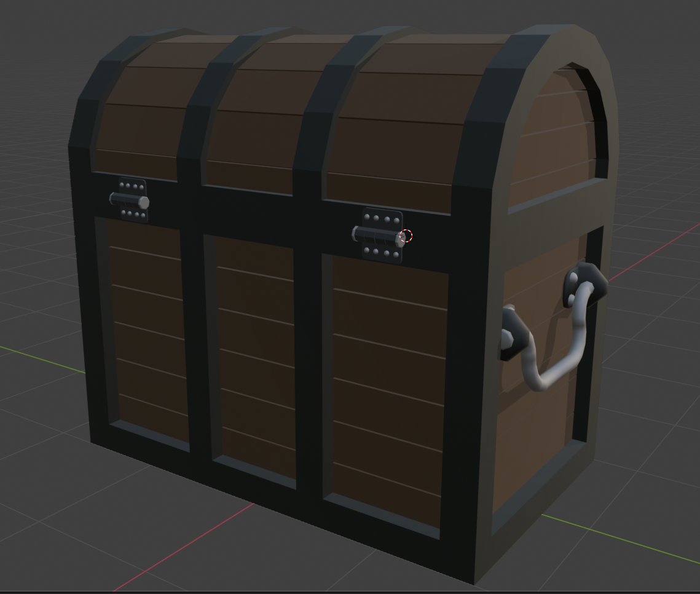Select the left hinge on the chest
Viewport: 700px width, 594px height.
coord(131,200)
